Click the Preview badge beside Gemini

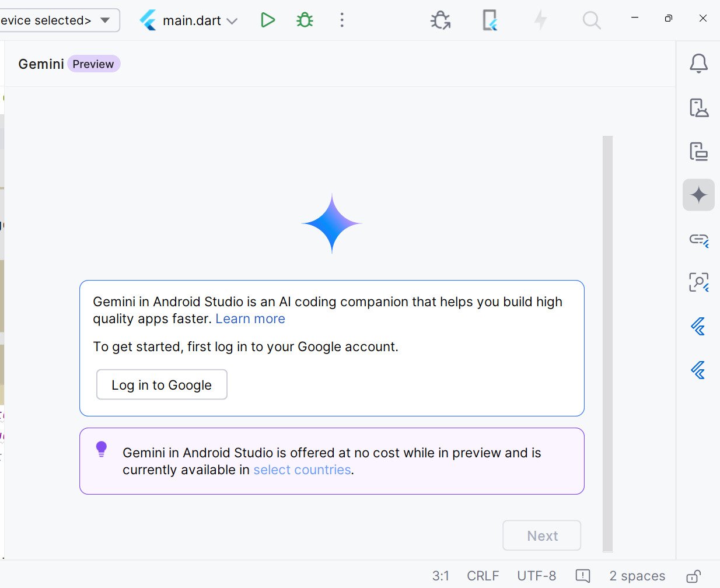[93, 64]
